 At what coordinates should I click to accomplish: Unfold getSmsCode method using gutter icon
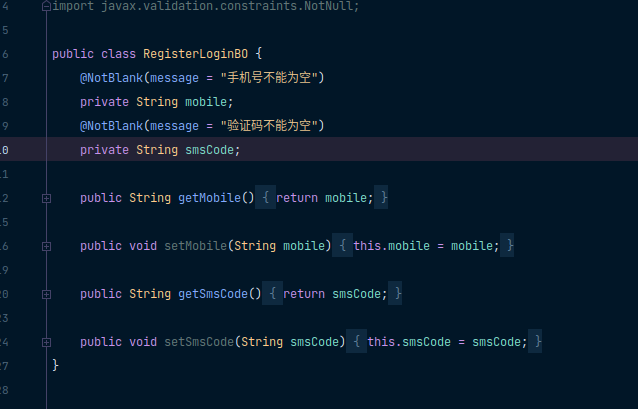(x=46, y=294)
